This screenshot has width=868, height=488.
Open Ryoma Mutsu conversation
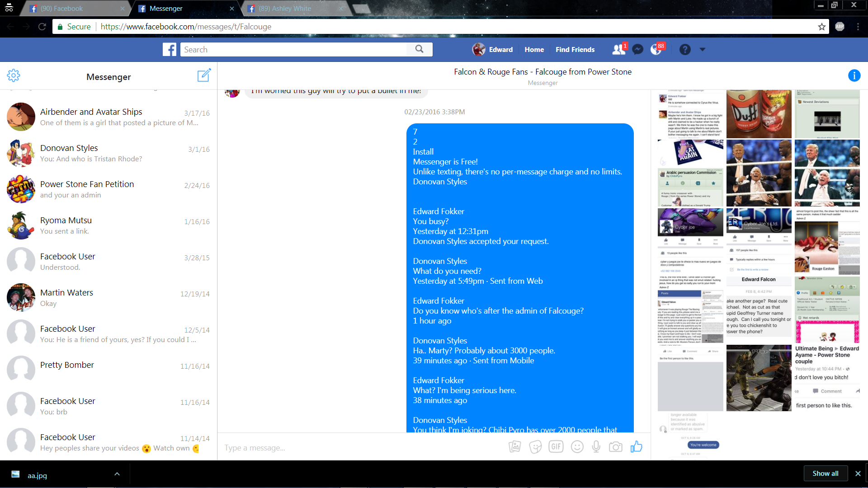108,225
